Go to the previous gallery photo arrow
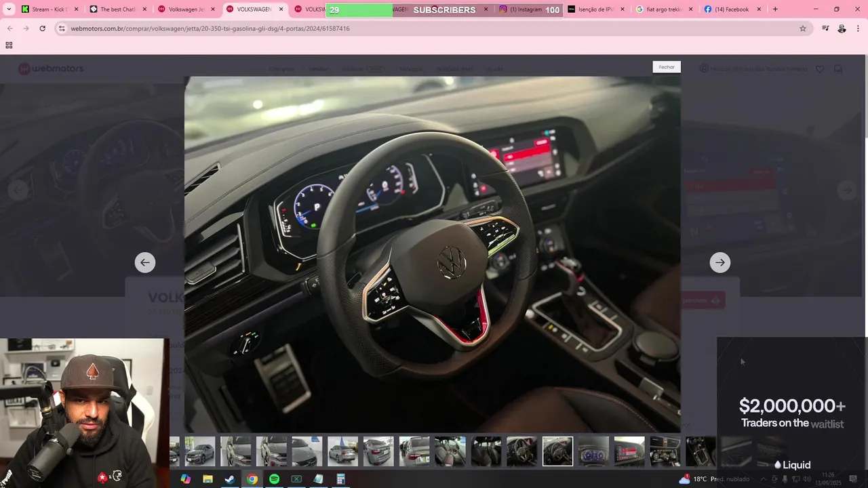The width and height of the screenshot is (868, 488). pos(144,262)
